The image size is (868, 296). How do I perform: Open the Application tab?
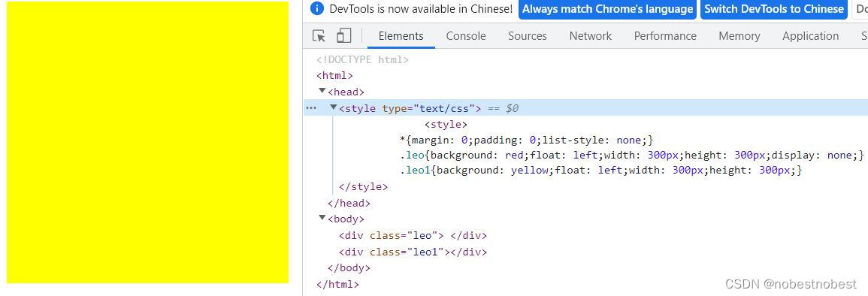[810, 36]
